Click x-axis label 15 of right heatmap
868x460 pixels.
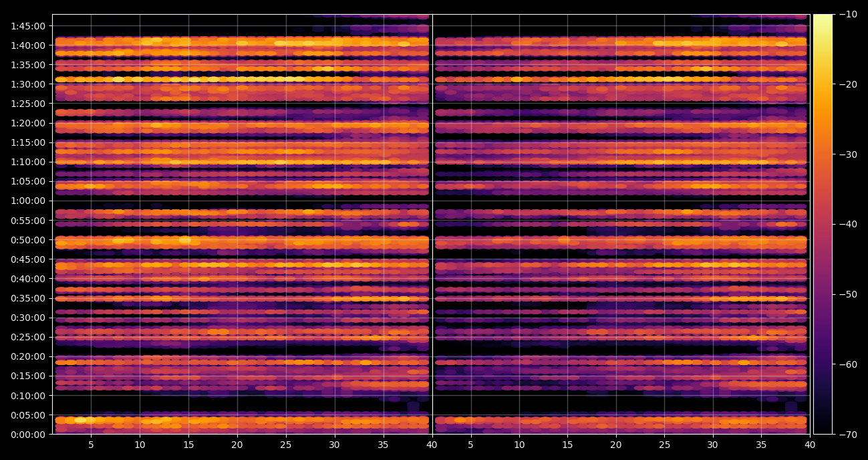(x=567, y=445)
